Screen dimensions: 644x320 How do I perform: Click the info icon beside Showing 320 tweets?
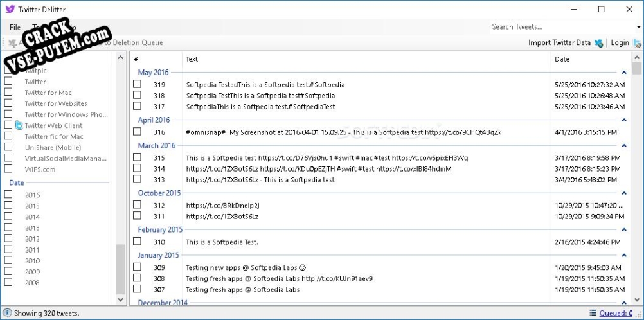click(8, 313)
